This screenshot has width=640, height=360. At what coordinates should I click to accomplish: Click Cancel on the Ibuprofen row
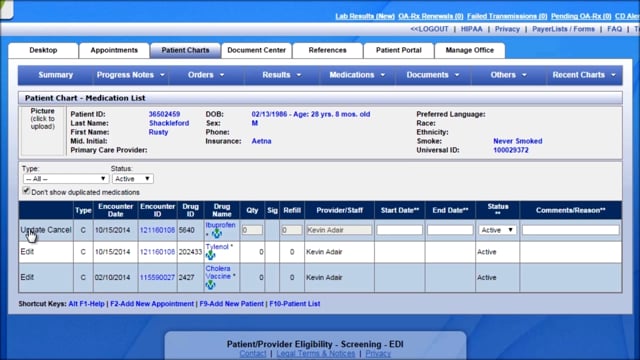58,230
